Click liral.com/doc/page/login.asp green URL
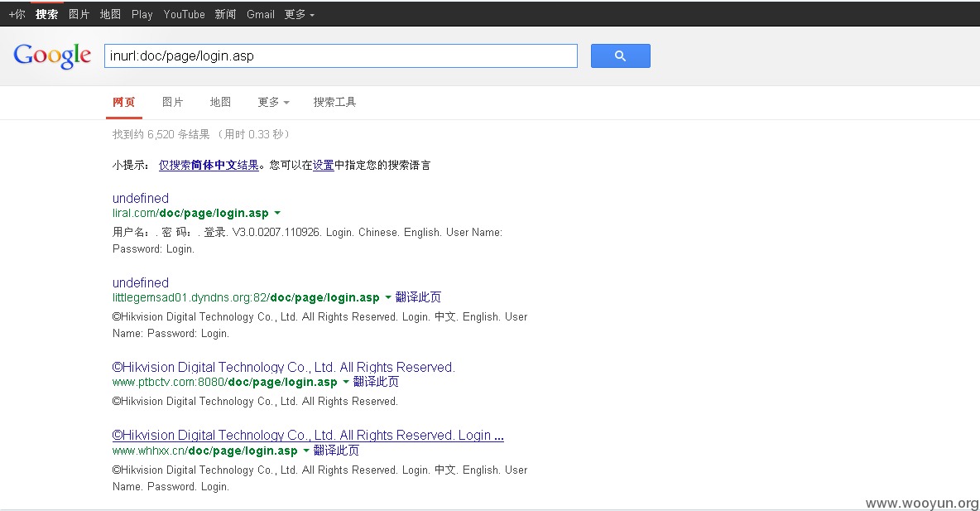The image size is (980, 511). 190,214
